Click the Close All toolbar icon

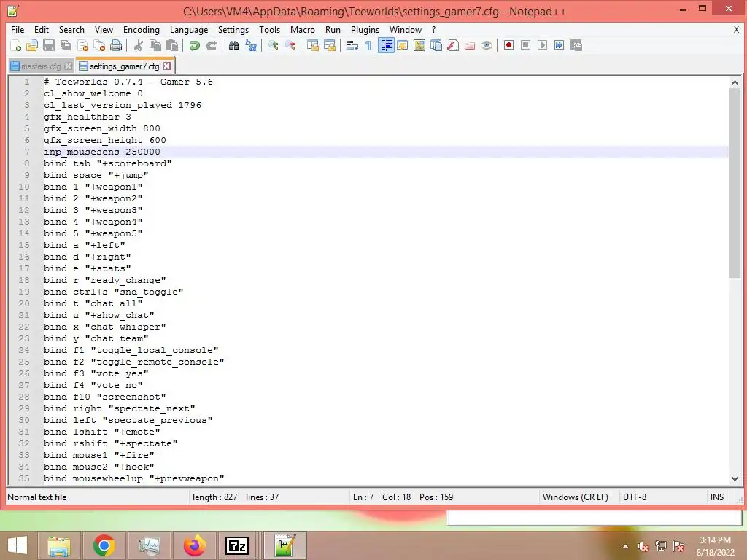click(99, 45)
